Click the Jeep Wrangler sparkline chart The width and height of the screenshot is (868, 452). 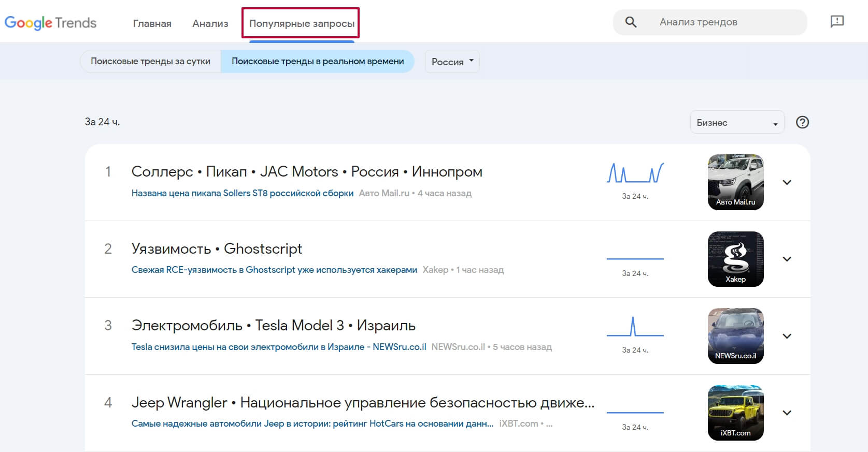pos(635,412)
